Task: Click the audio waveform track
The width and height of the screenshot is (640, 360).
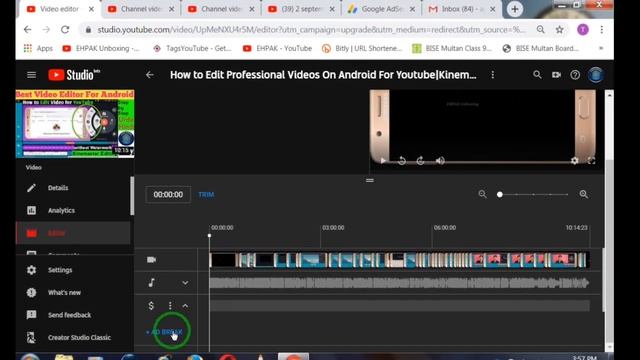Action: [x=399, y=283]
